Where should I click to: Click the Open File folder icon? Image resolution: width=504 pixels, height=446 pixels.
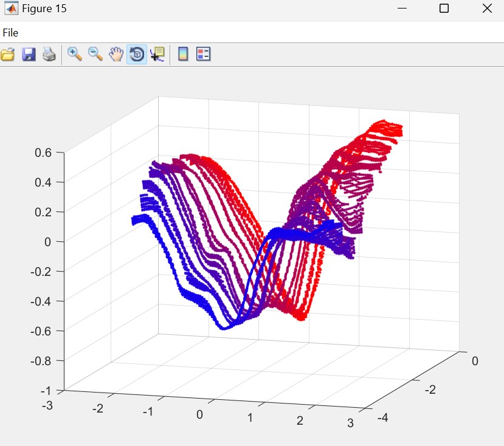(8, 55)
